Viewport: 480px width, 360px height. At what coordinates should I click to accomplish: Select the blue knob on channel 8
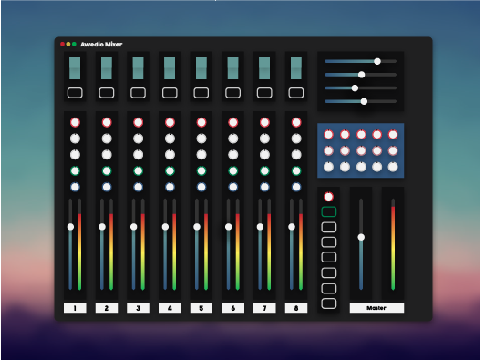coord(296,187)
